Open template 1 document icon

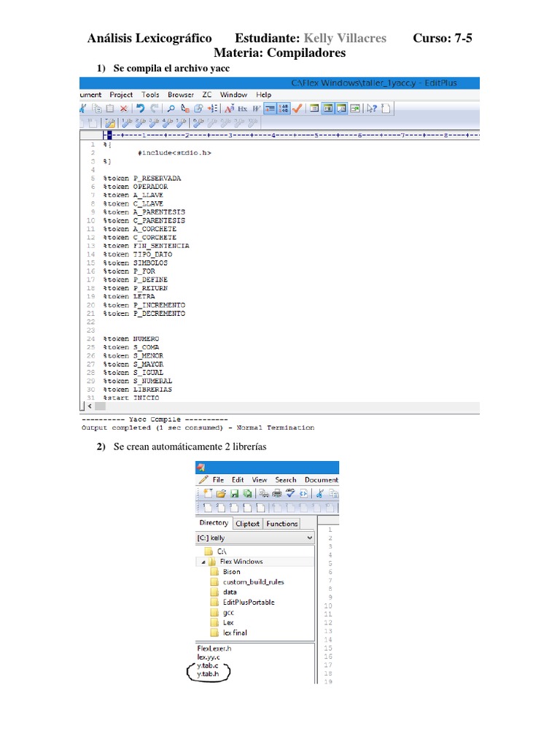click(208, 508)
